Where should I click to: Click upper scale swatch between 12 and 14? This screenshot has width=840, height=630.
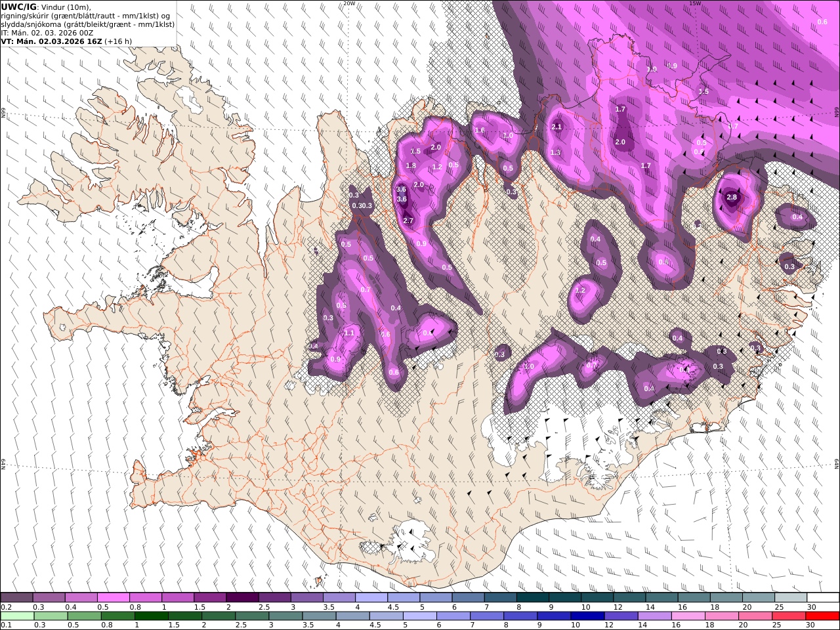629,597
